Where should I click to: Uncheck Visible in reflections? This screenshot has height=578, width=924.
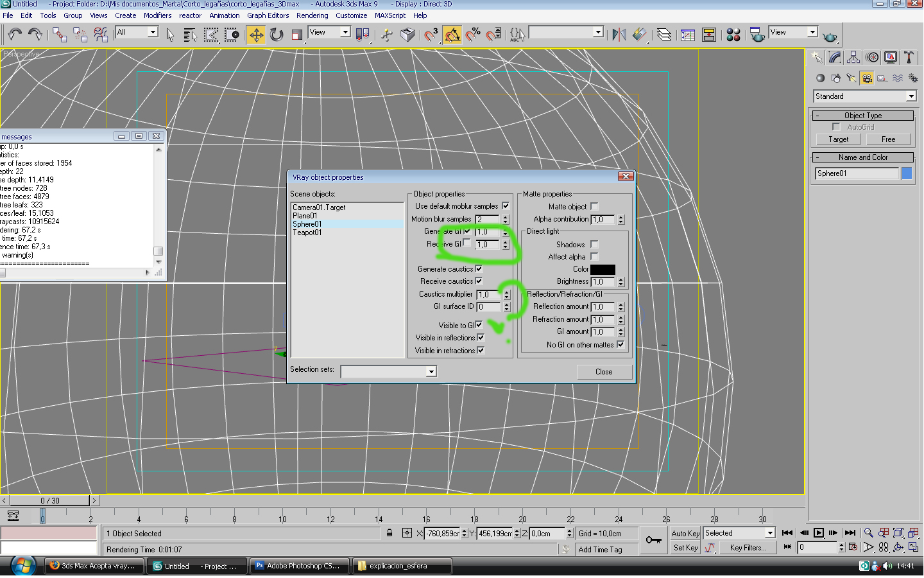(481, 338)
